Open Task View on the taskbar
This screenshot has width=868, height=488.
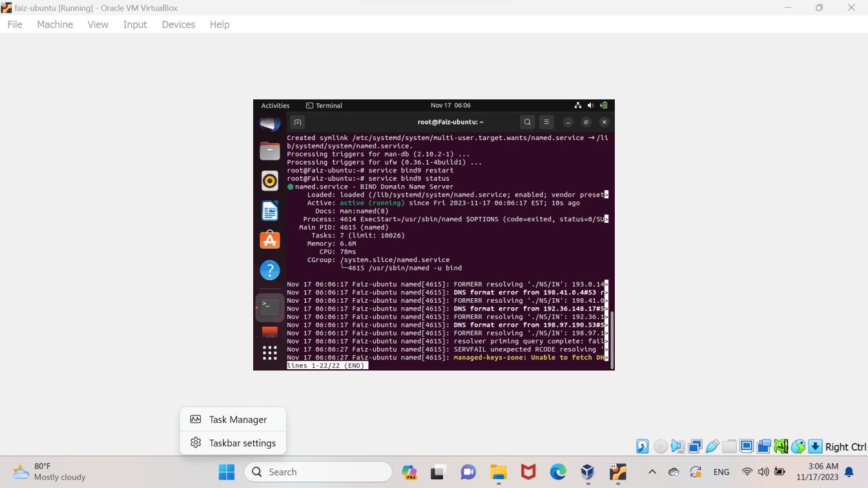pos(439,472)
